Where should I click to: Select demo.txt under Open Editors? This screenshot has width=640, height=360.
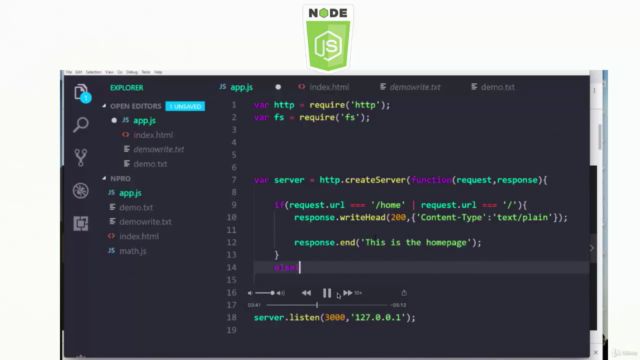coord(150,164)
